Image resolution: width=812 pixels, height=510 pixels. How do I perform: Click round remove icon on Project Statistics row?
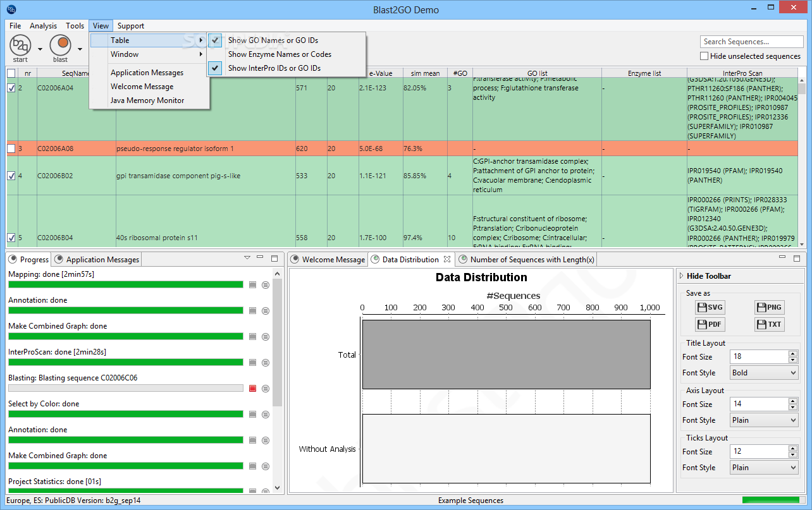click(x=266, y=490)
